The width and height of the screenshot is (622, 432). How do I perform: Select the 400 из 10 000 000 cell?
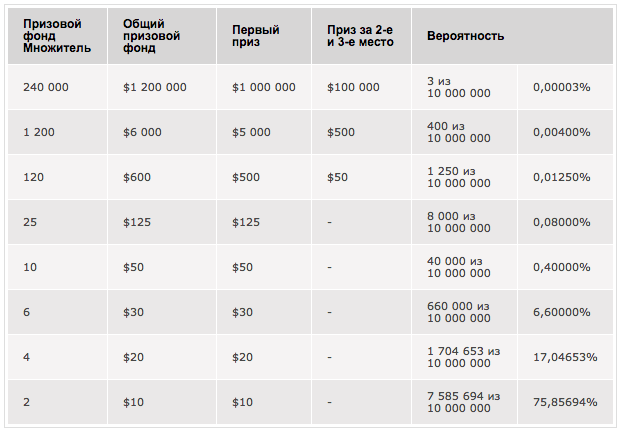click(465, 132)
